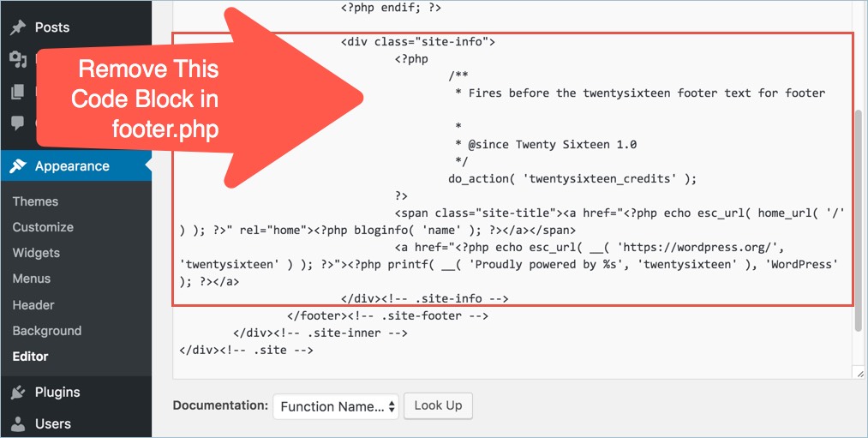Open the Header submenu item
The width and height of the screenshot is (868, 438).
[x=33, y=304]
